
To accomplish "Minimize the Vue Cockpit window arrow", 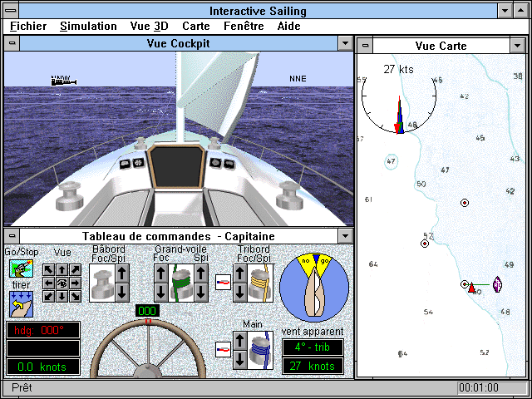I will click(346, 43).
